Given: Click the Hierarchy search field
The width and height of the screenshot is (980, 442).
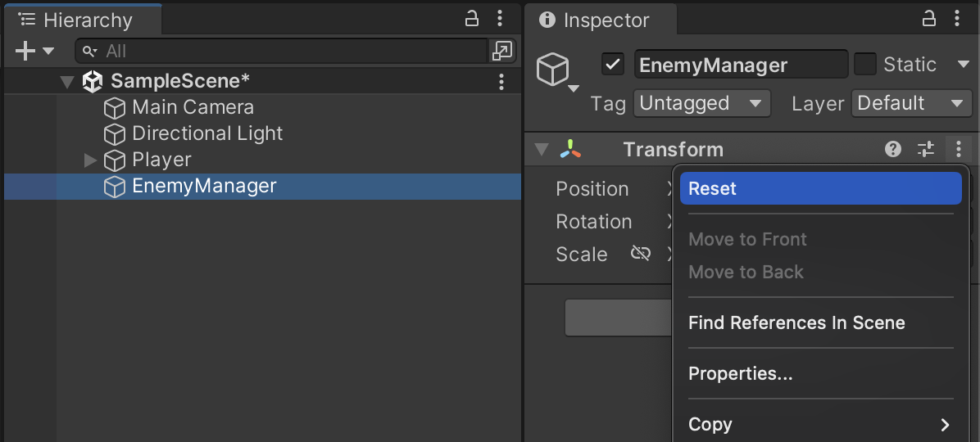Looking at the screenshot, I should [x=281, y=52].
